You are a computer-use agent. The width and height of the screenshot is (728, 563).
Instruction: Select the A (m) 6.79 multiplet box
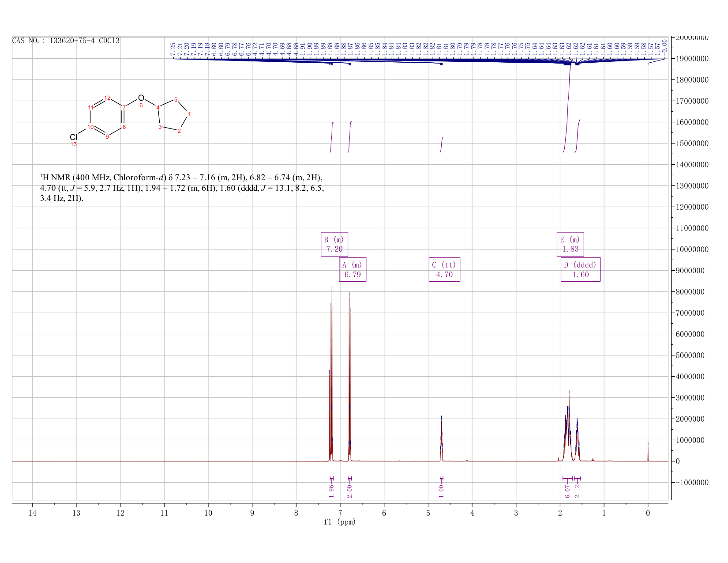coord(353,269)
